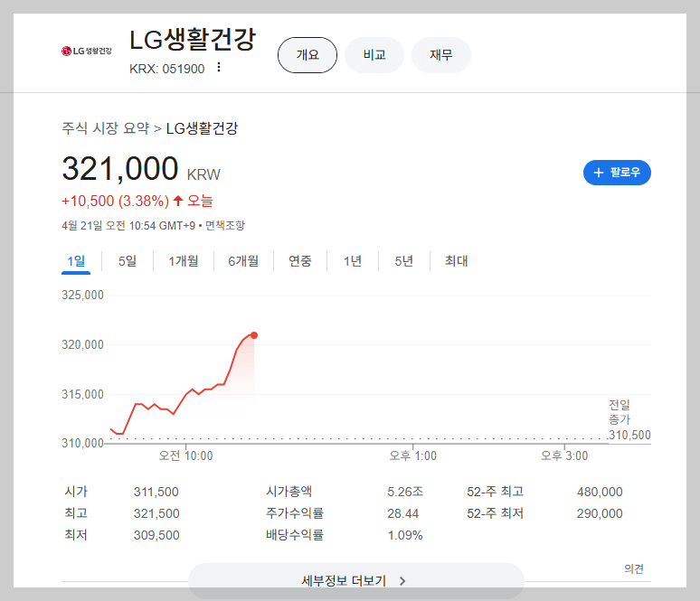The image size is (700, 601).
Task: Click the 최저 value 309,500
Action: click(x=156, y=535)
